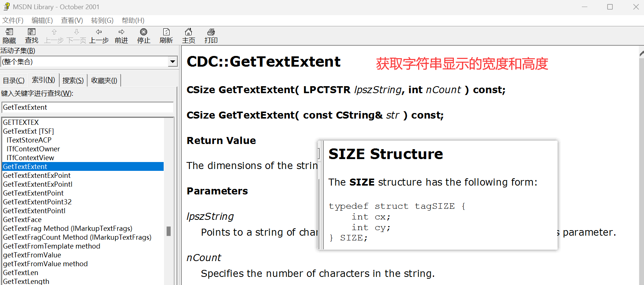Click the Locate (查找) toolbar icon
Image resolution: width=644 pixels, height=285 pixels.
32,32
